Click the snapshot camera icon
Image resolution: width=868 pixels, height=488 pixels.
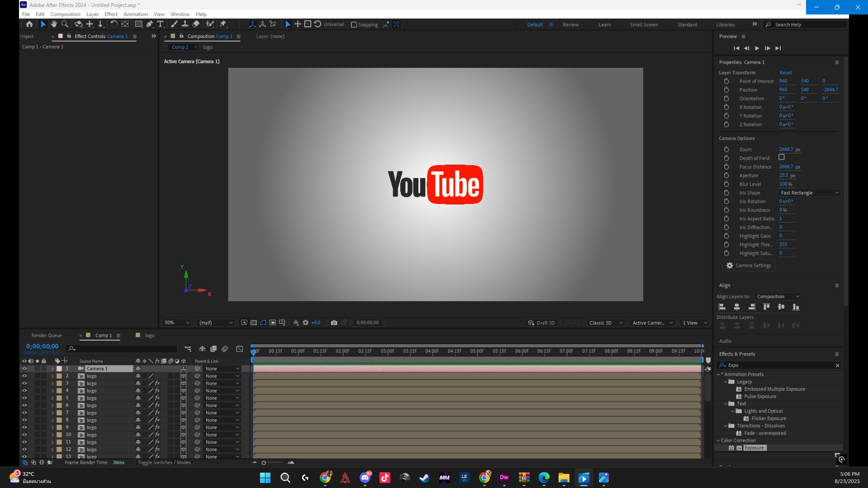point(334,322)
